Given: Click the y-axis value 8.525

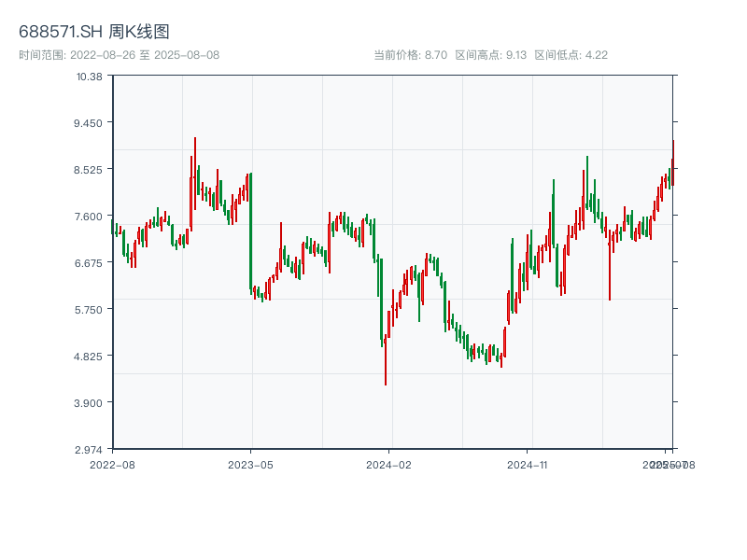Looking at the screenshot, I should 88,170.
